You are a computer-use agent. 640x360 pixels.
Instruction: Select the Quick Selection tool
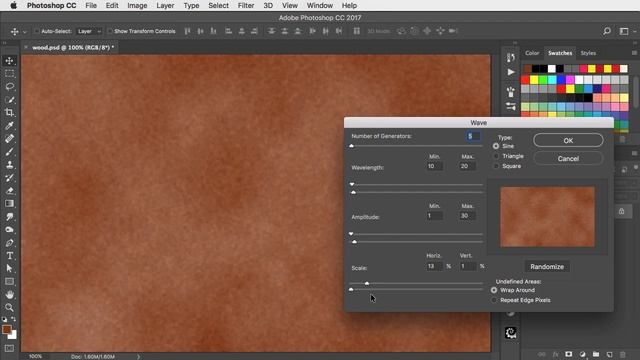click(9, 100)
